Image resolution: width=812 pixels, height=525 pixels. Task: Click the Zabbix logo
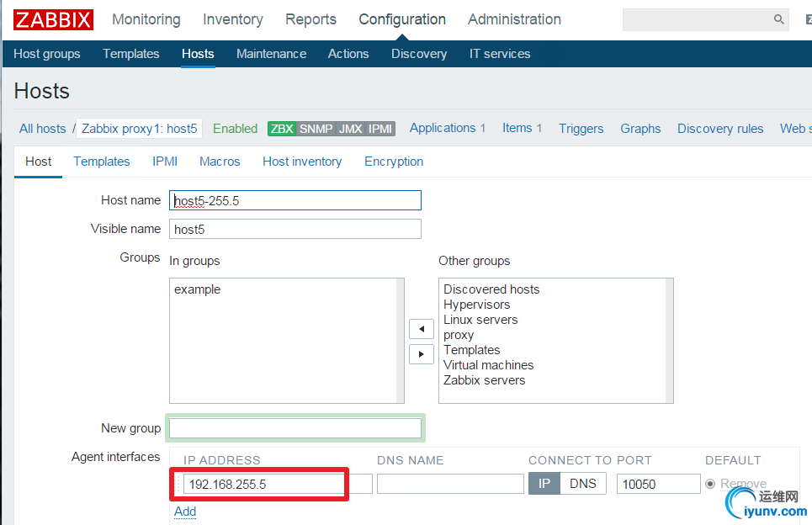coord(53,19)
